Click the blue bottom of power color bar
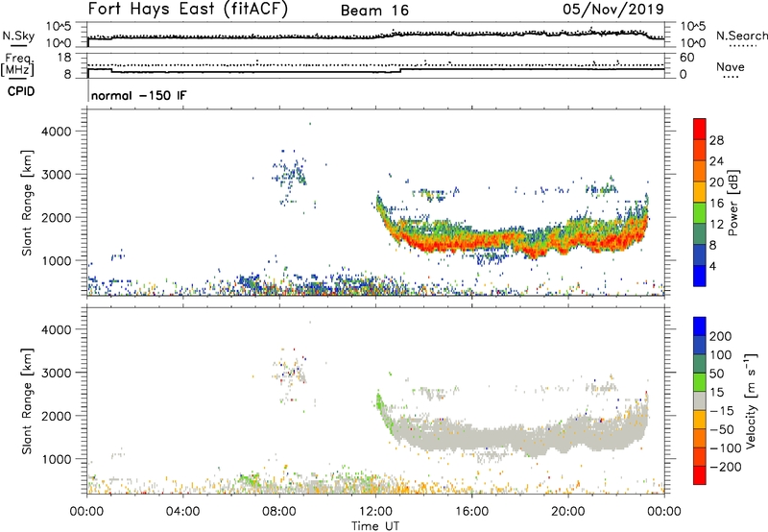This screenshot has width=768, height=532. pos(700,277)
